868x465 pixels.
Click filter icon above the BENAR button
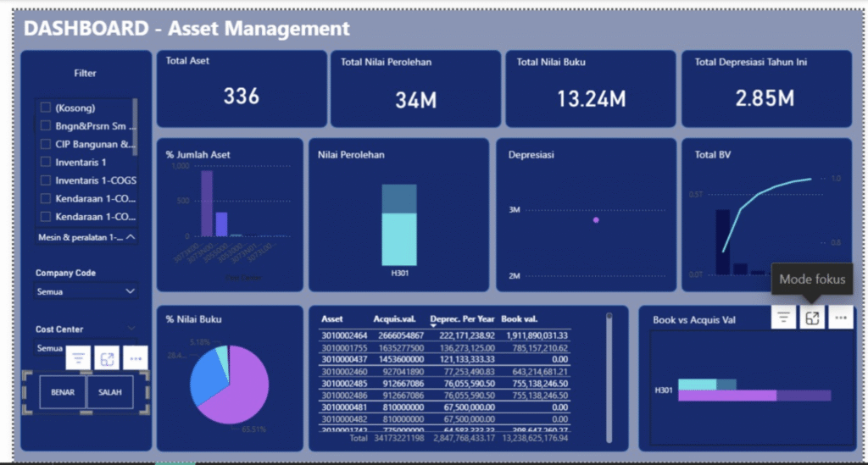(x=78, y=358)
